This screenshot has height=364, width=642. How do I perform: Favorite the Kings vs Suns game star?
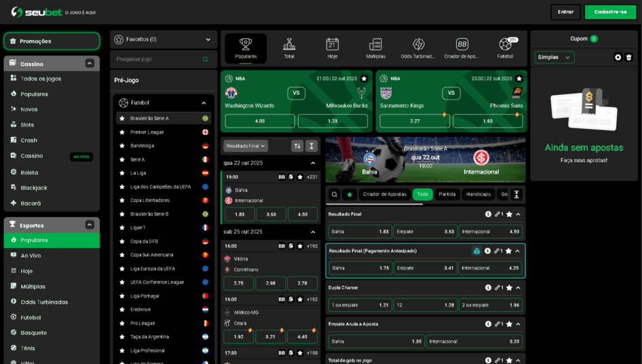(519, 79)
